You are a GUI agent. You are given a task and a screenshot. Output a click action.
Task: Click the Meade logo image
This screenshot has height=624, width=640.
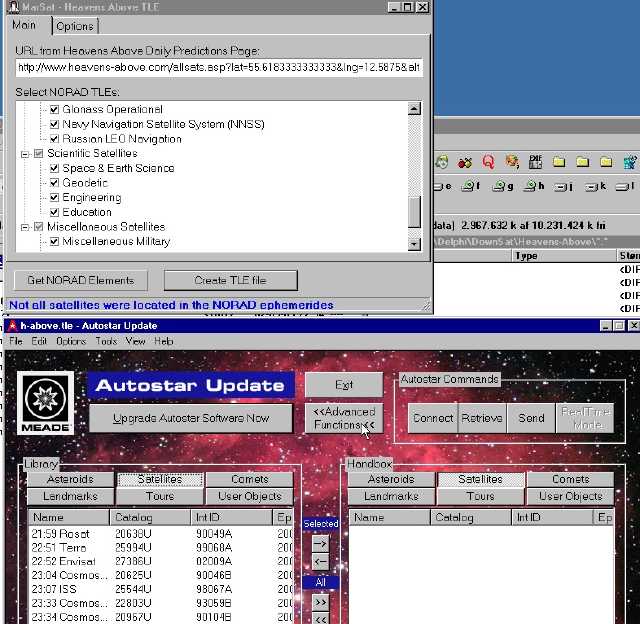click(x=45, y=403)
